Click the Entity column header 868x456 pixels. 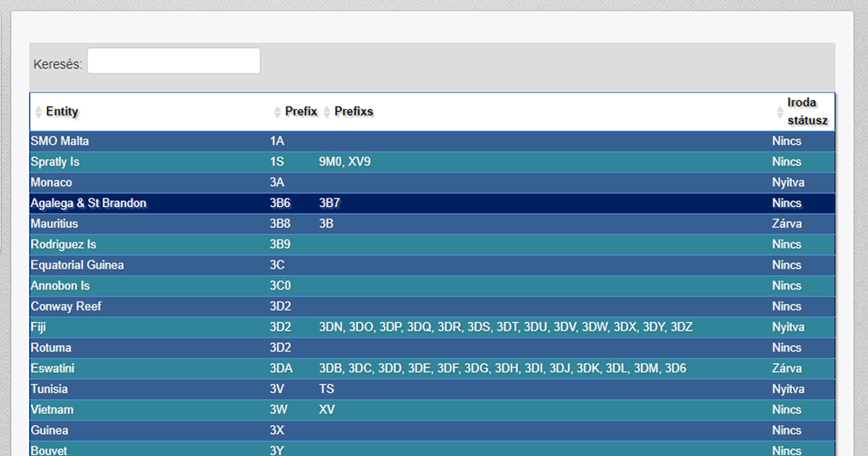[61, 111]
